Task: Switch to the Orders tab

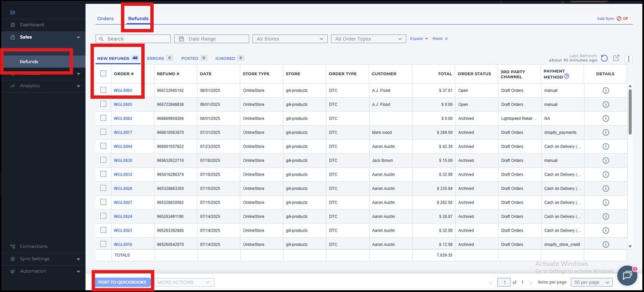Action: point(105,19)
